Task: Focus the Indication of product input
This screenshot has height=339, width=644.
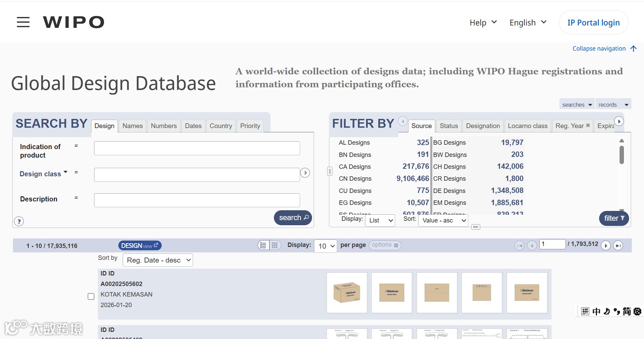Action: [197, 148]
